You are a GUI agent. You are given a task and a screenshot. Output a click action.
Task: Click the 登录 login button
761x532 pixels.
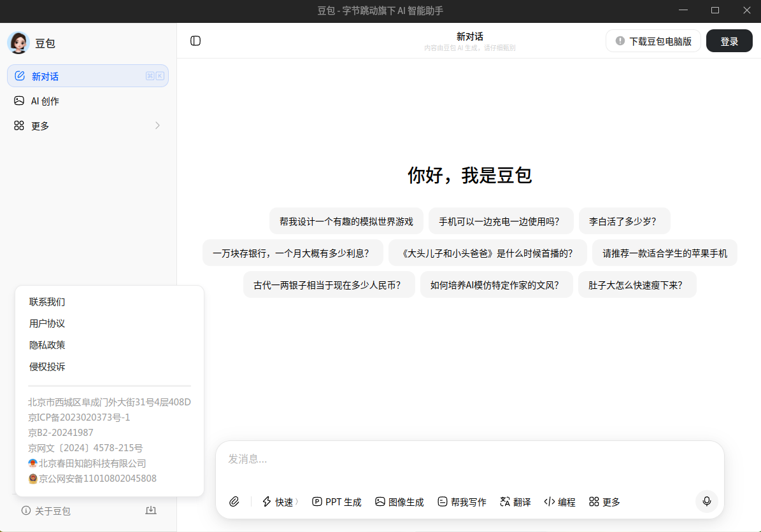(729, 41)
